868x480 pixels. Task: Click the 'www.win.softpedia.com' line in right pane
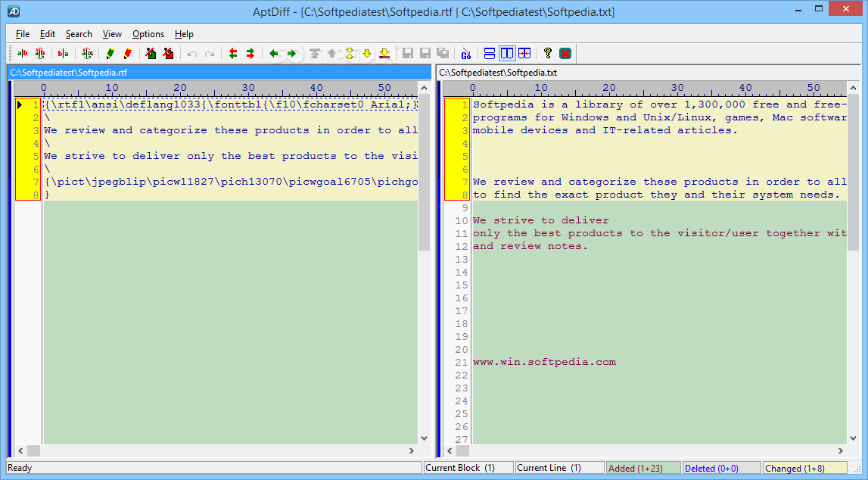(544, 362)
